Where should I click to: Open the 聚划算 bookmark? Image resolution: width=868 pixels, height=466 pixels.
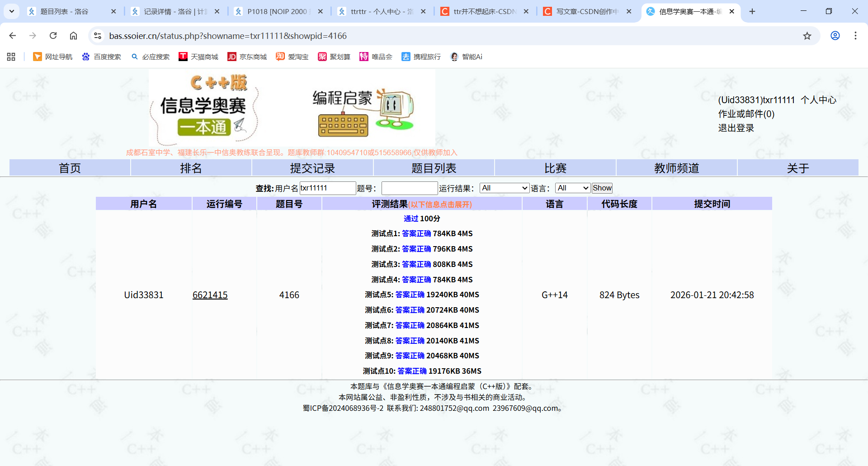point(334,57)
